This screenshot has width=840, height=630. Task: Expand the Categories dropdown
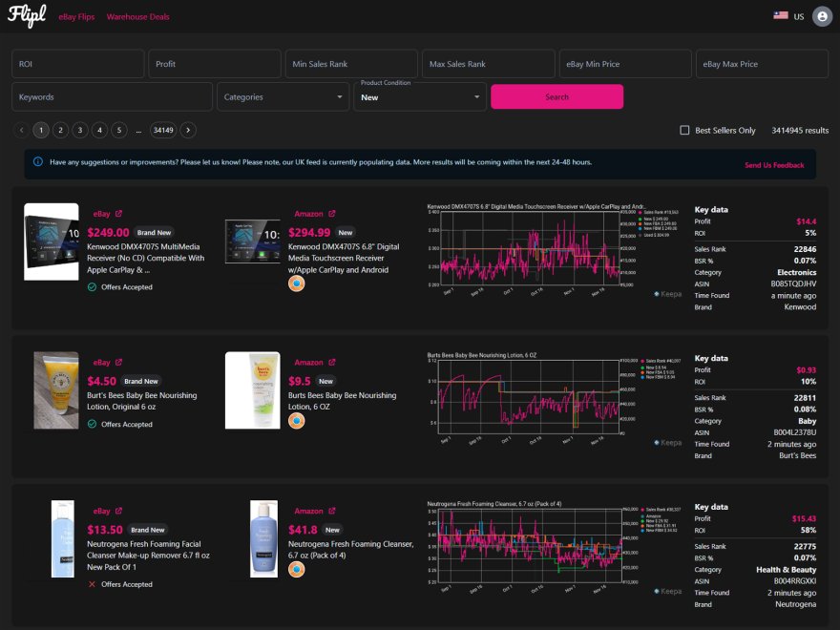tap(283, 97)
